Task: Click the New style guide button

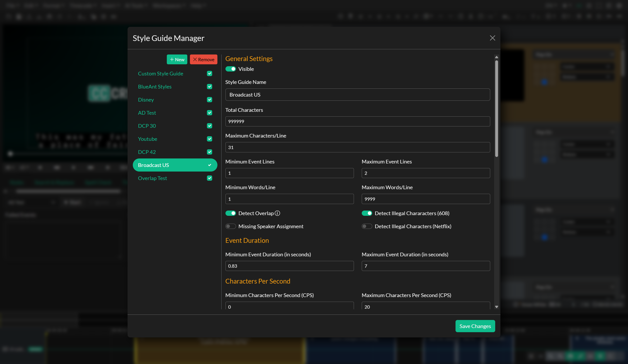Action: pyautogui.click(x=177, y=60)
